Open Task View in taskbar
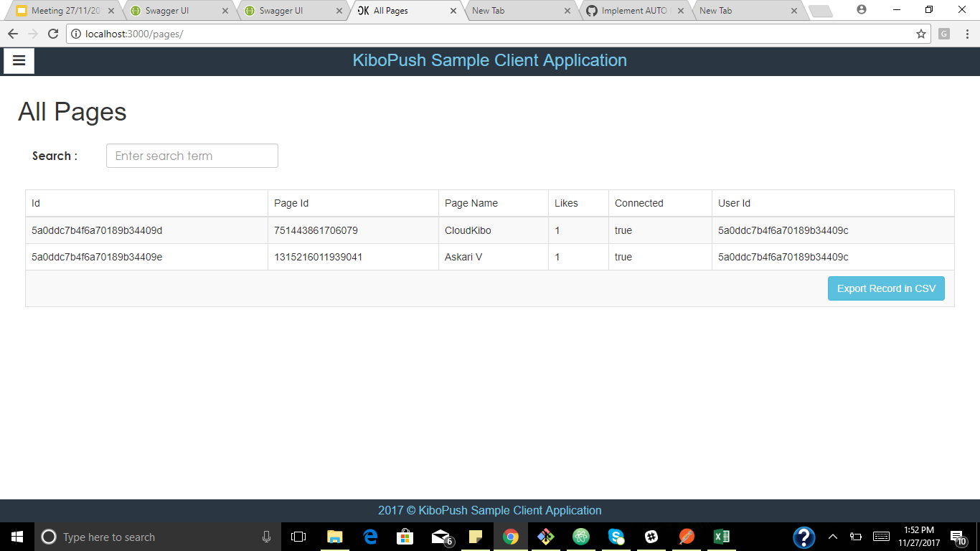Screen dimensions: 980x551 pyautogui.click(x=298, y=537)
